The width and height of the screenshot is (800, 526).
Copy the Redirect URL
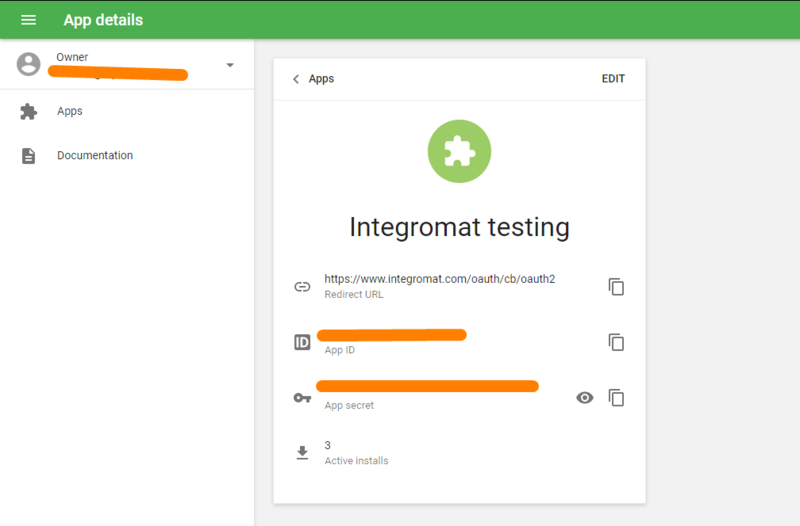616,286
